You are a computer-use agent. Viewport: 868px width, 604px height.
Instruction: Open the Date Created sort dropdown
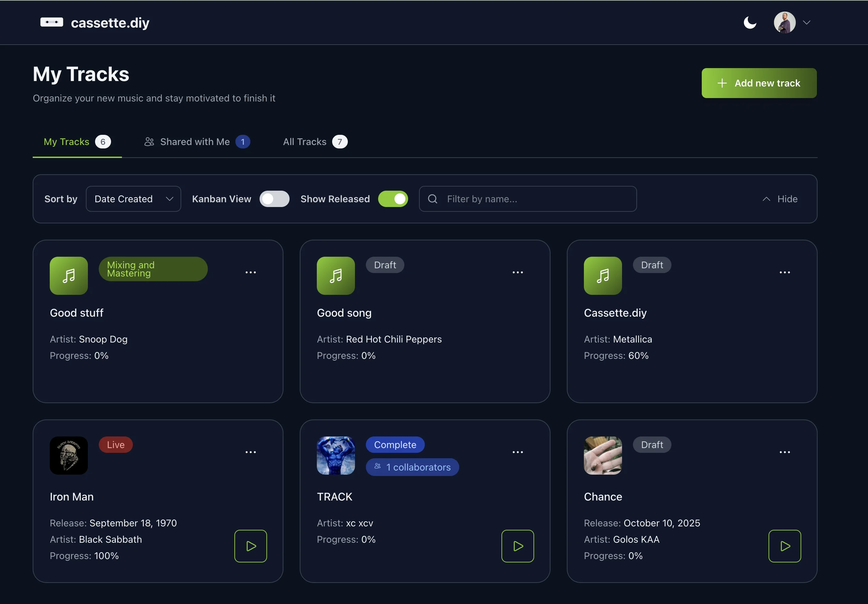click(134, 199)
